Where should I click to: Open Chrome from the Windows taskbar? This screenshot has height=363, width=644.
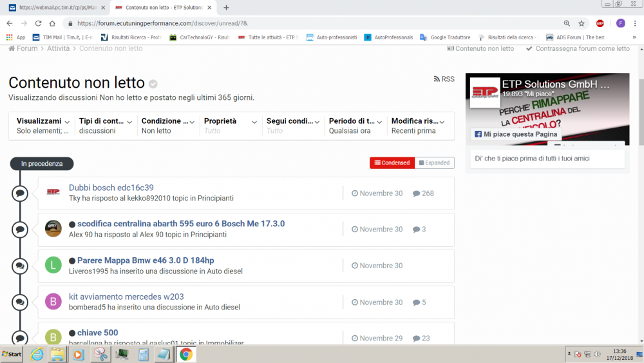coord(185,354)
